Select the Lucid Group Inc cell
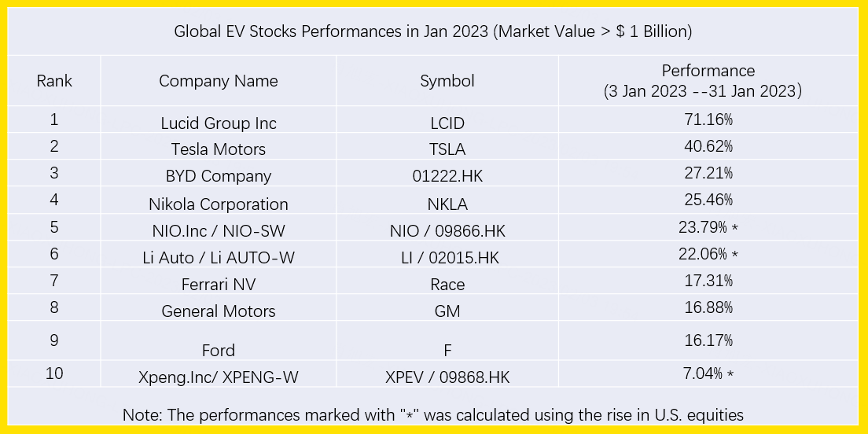The width and height of the screenshot is (868, 434). click(x=219, y=123)
